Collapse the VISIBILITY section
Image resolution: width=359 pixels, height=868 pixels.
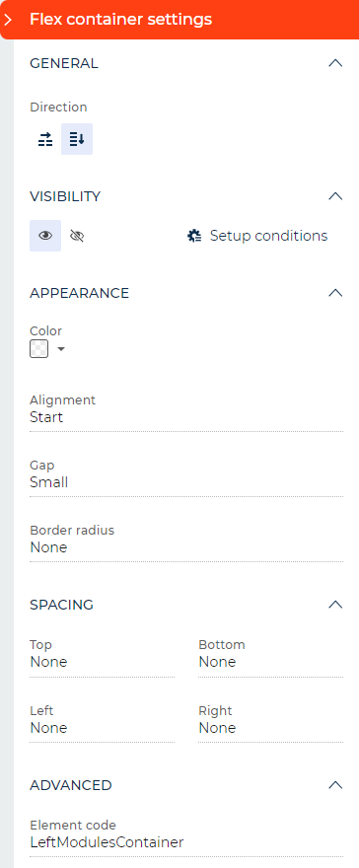pyautogui.click(x=335, y=196)
